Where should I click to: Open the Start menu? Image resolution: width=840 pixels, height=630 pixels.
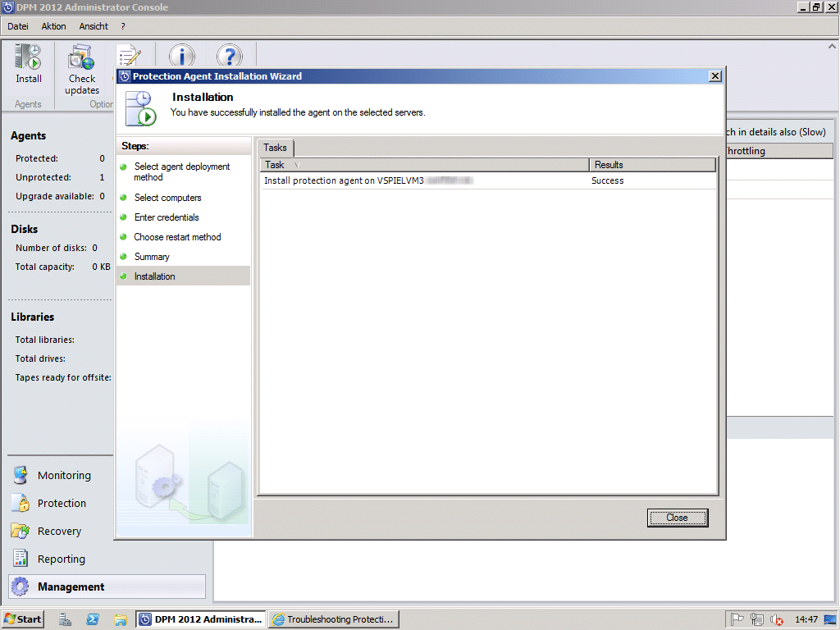click(22, 619)
